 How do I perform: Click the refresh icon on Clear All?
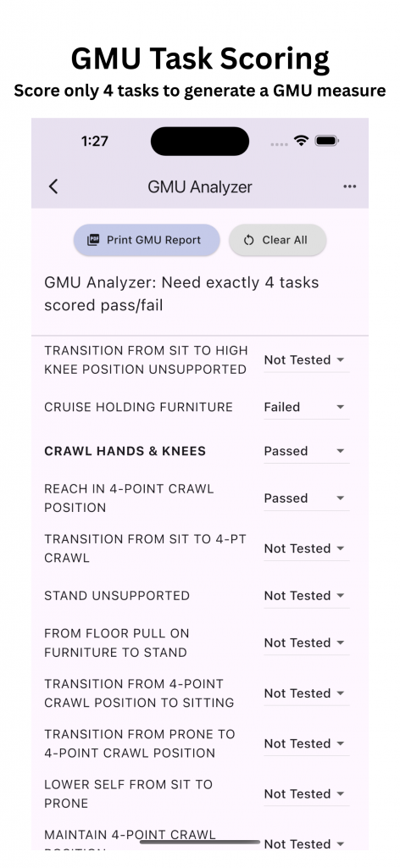(x=248, y=240)
